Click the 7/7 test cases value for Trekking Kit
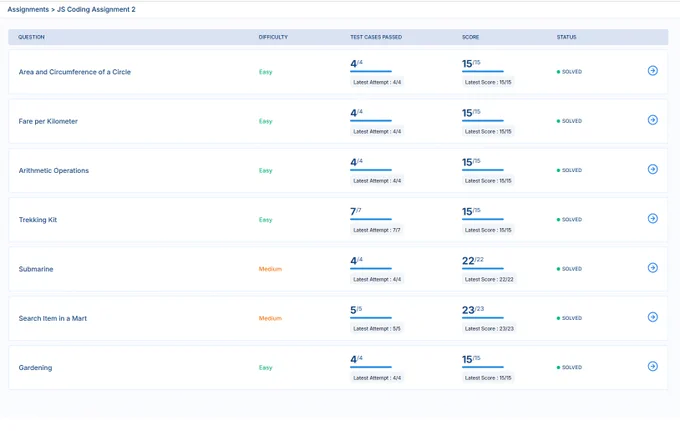This screenshot has width=680, height=431. tap(356, 212)
